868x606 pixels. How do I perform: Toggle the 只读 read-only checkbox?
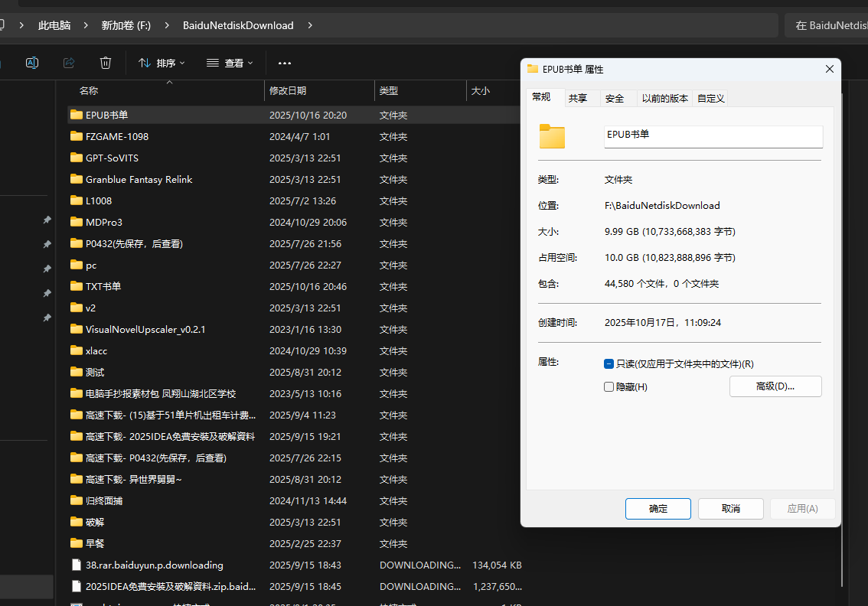(x=609, y=364)
